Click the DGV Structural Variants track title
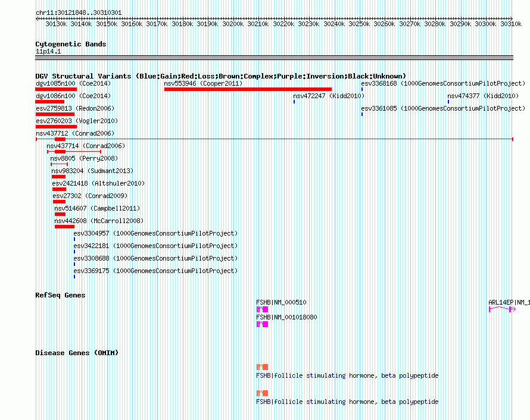The height and width of the screenshot is (420, 530). [x=221, y=76]
